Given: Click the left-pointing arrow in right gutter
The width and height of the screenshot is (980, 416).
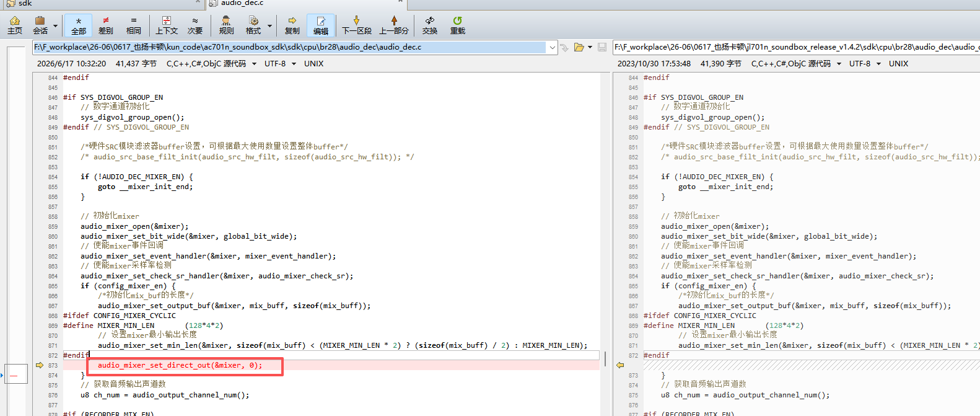Looking at the screenshot, I should pos(619,365).
